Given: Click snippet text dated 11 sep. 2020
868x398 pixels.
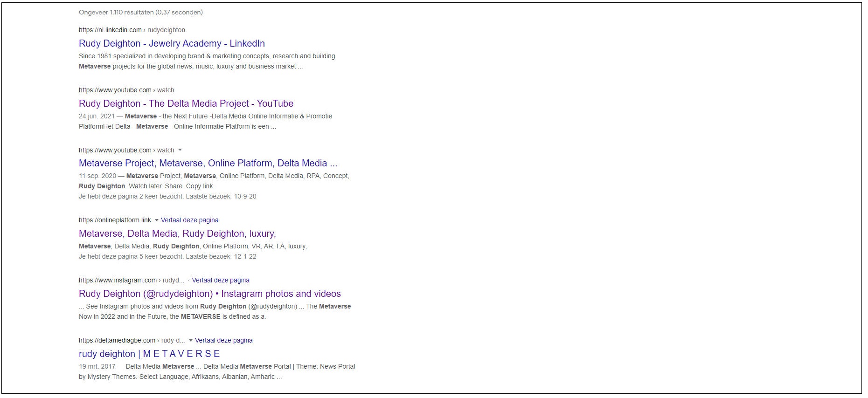Looking at the screenshot, I should pyautogui.click(x=214, y=181).
